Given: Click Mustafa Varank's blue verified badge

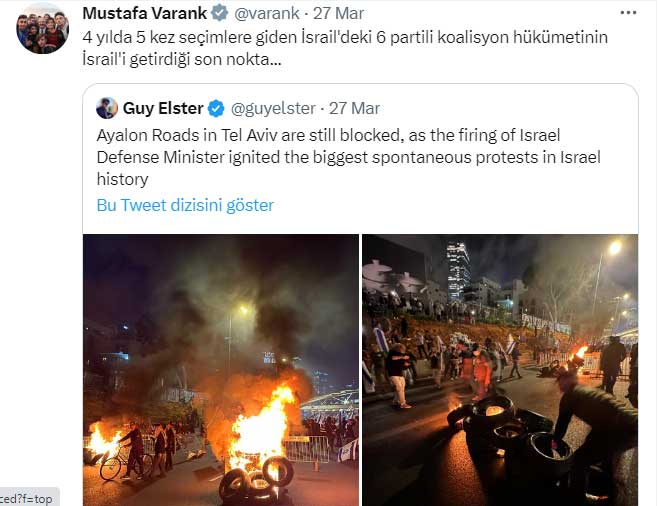Looking at the screenshot, I should pos(219,13).
